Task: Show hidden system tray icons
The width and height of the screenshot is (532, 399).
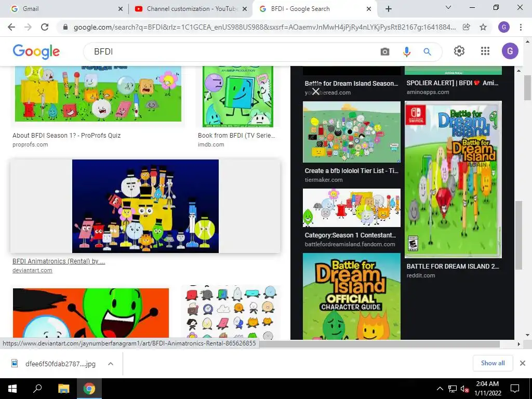Action: [440, 389]
